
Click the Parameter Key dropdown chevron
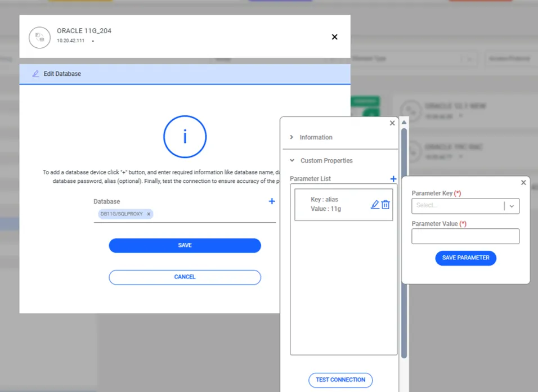512,206
